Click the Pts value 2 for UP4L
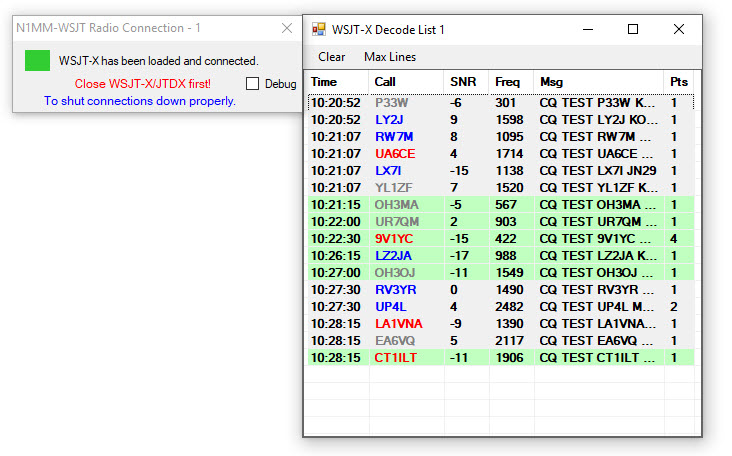 tap(674, 307)
